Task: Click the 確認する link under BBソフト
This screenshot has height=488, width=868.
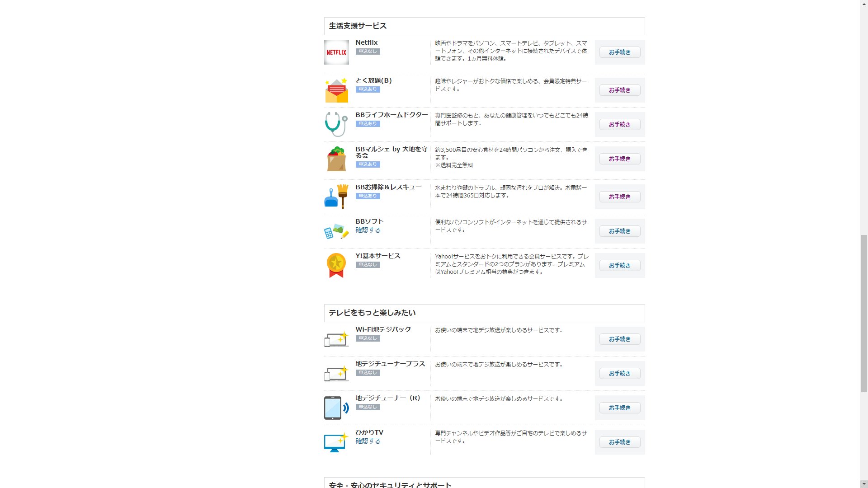Action: pyautogui.click(x=368, y=230)
